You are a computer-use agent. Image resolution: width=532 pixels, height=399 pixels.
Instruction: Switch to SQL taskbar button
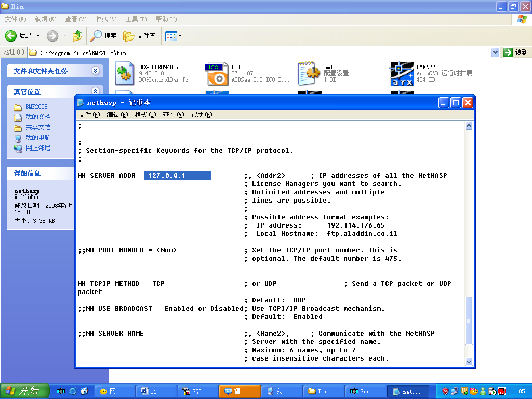[198, 391]
